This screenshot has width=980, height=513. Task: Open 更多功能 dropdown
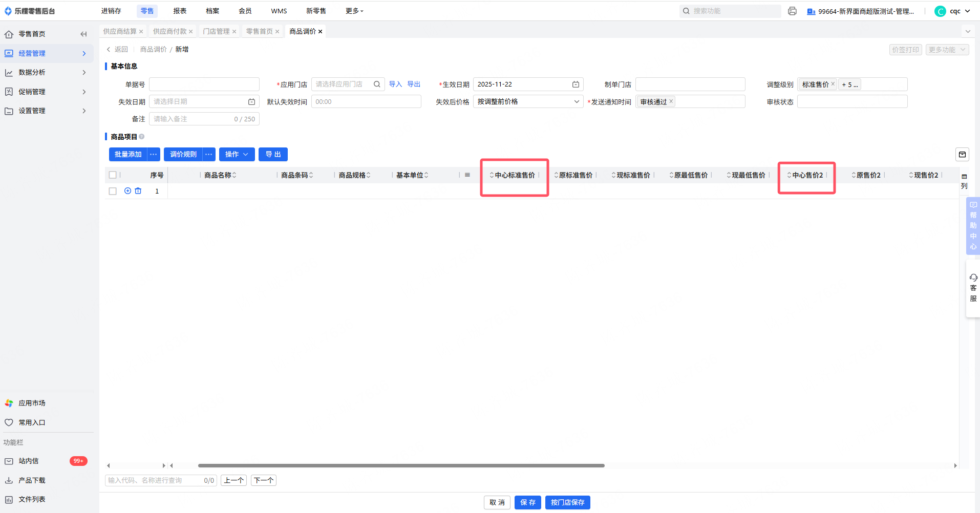point(947,50)
